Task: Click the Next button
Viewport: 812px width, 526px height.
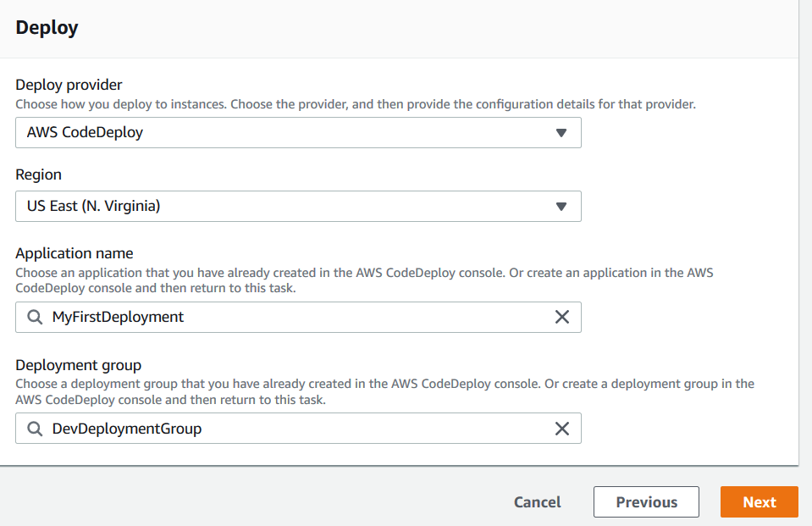Action: (759, 501)
